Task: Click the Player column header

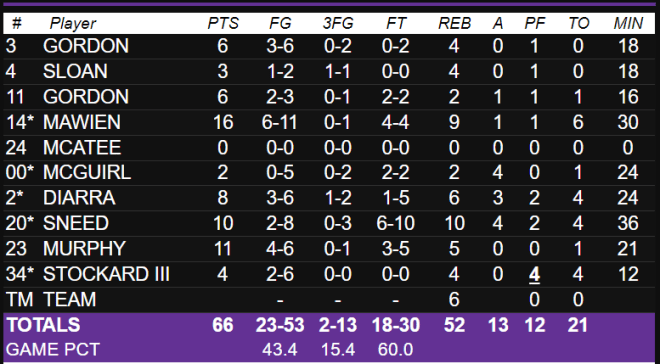Action: 73,23
